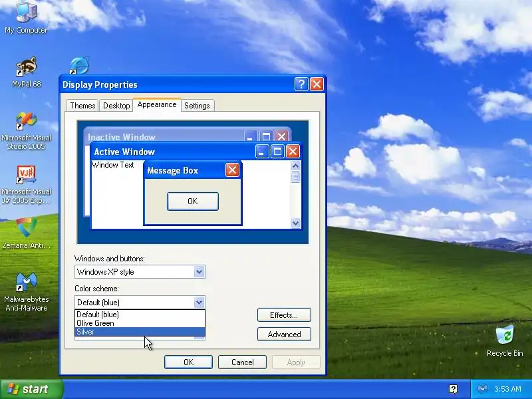Click the Window Text label in preview
Viewport: 532px width, 399px height.
click(112, 165)
